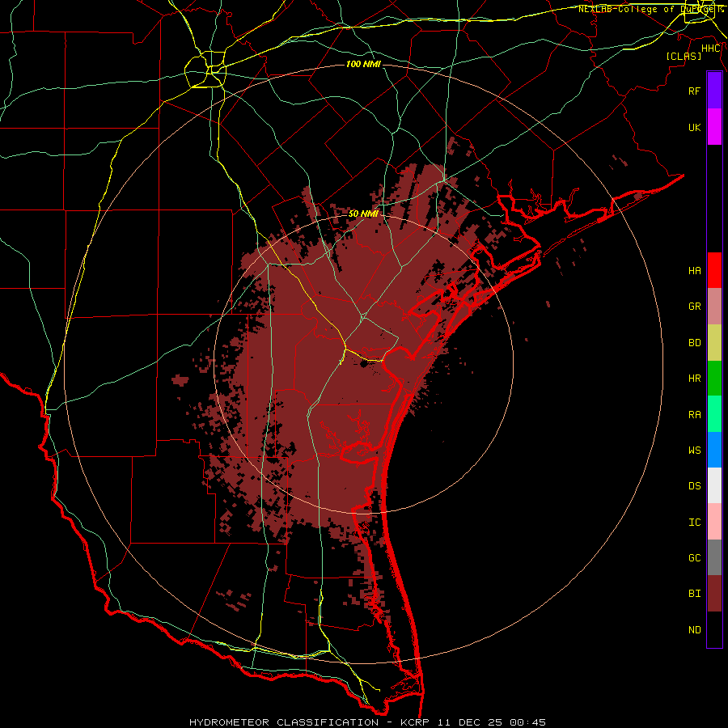Click the HA legend label
The image size is (728, 728).
point(694,271)
